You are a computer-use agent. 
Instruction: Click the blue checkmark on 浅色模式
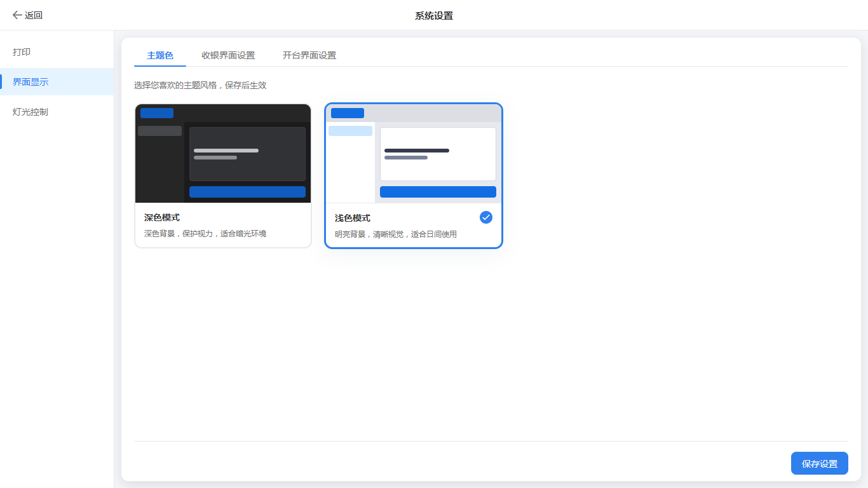click(x=486, y=217)
